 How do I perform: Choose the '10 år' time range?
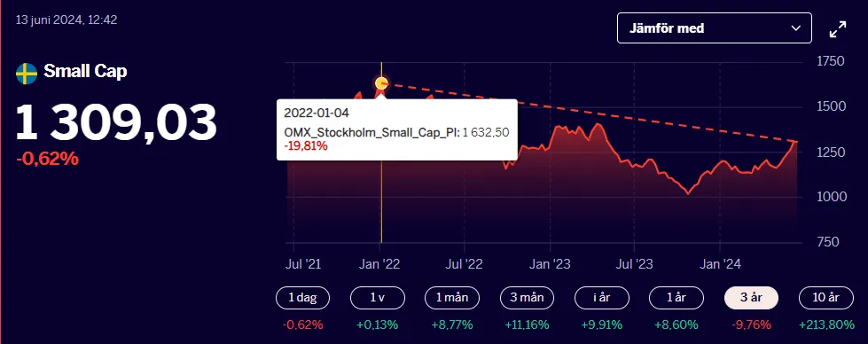[x=826, y=298]
